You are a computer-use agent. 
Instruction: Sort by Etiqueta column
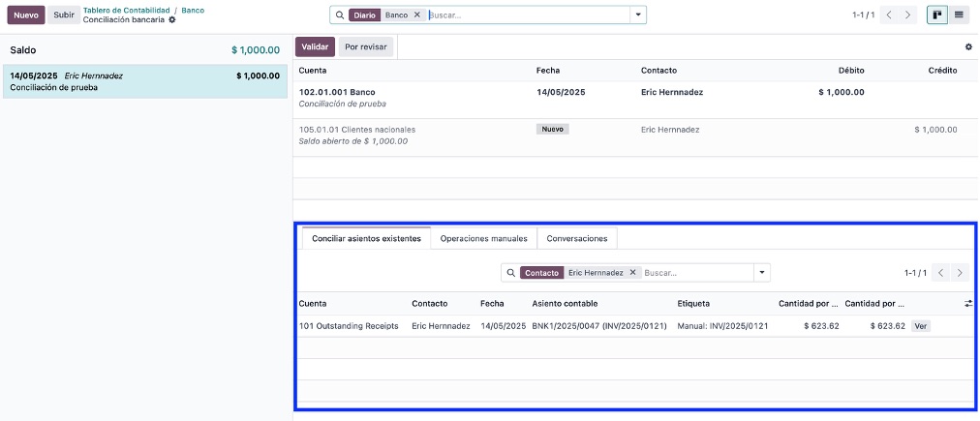click(693, 304)
